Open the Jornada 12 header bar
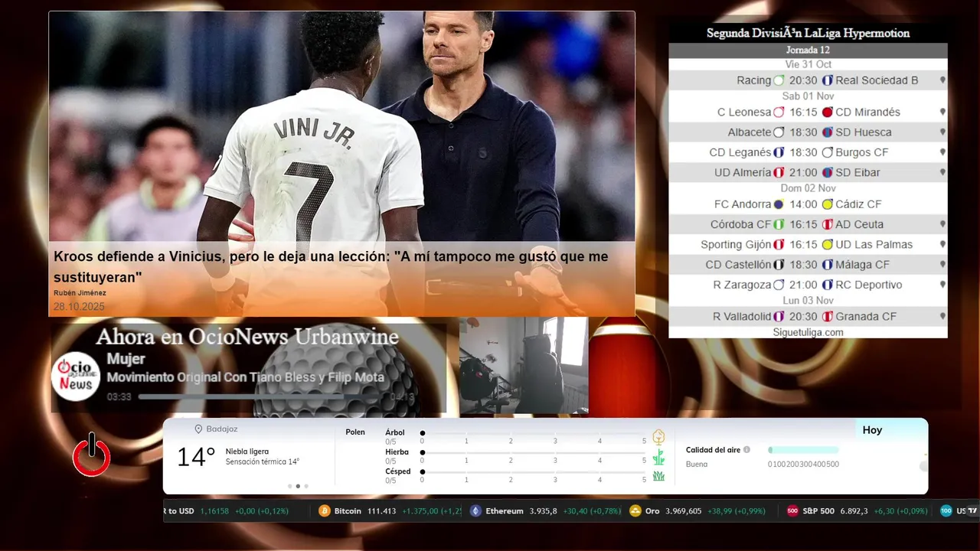This screenshot has height=551, width=980. [x=808, y=50]
